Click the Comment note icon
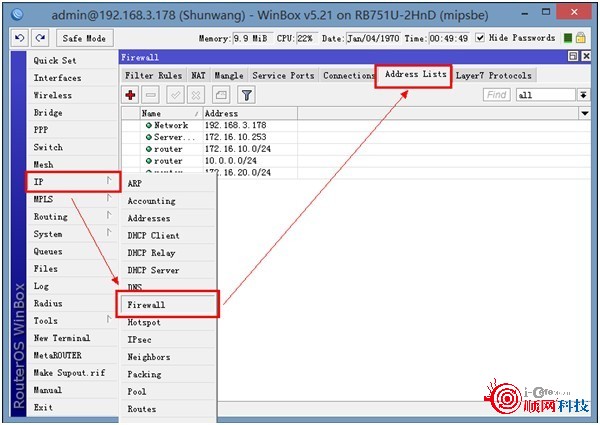 (221, 95)
